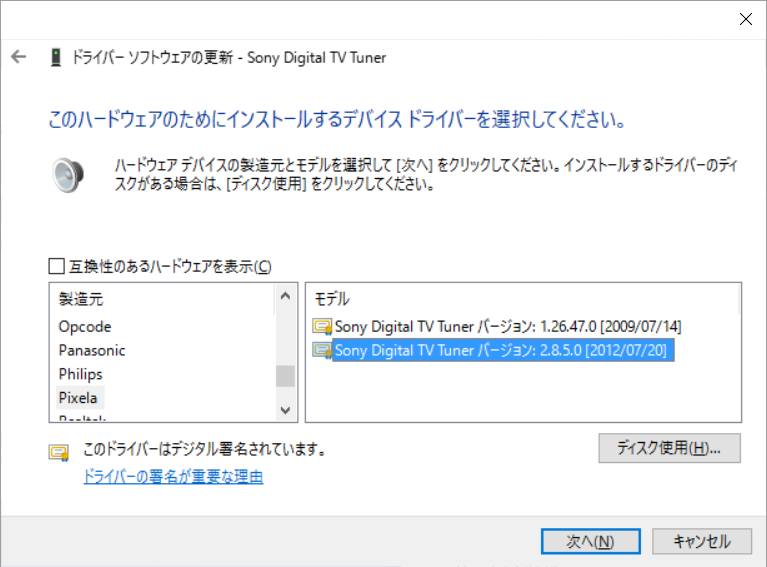The width and height of the screenshot is (767, 567).
Task: Close the driver update dialog
Action: [745, 19]
